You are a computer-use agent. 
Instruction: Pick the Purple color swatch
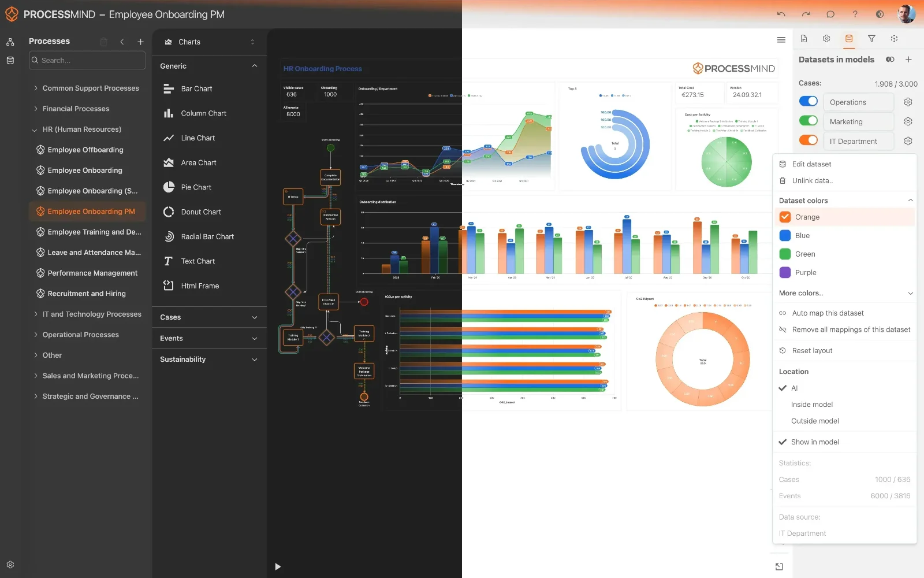(785, 272)
